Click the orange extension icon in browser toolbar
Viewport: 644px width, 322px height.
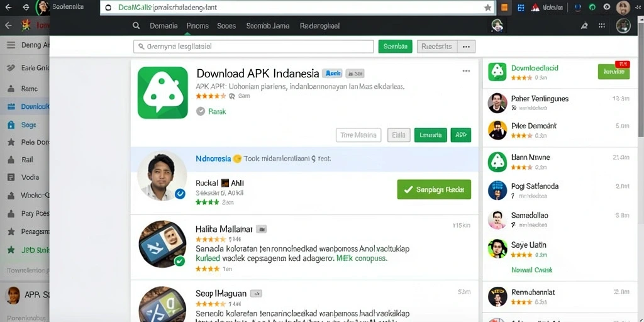point(504,8)
